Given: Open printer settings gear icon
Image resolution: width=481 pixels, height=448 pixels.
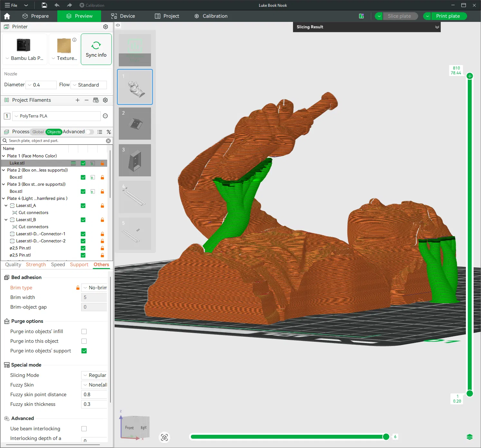Looking at the screenshot, I should pos(106,27).
